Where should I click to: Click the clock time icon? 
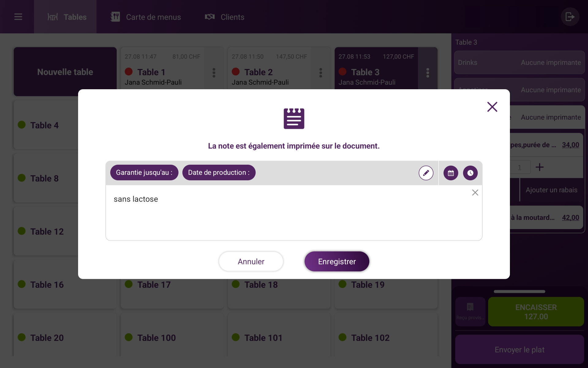coord(470,173)
